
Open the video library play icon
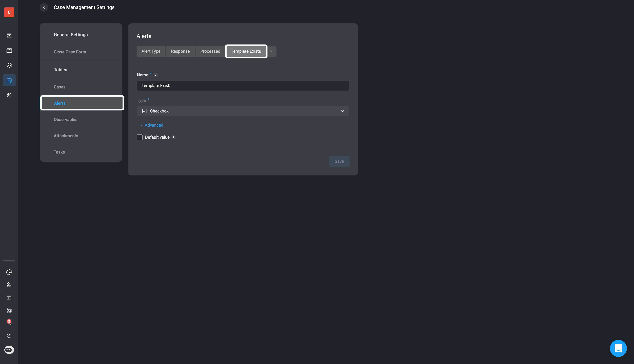(x=9, y=297)
